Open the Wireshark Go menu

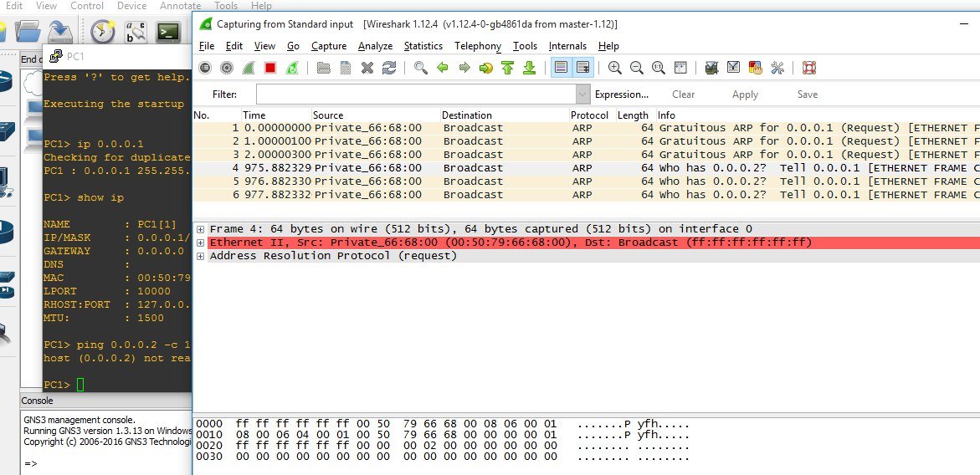pyautogui.click(x=293, y=45)
